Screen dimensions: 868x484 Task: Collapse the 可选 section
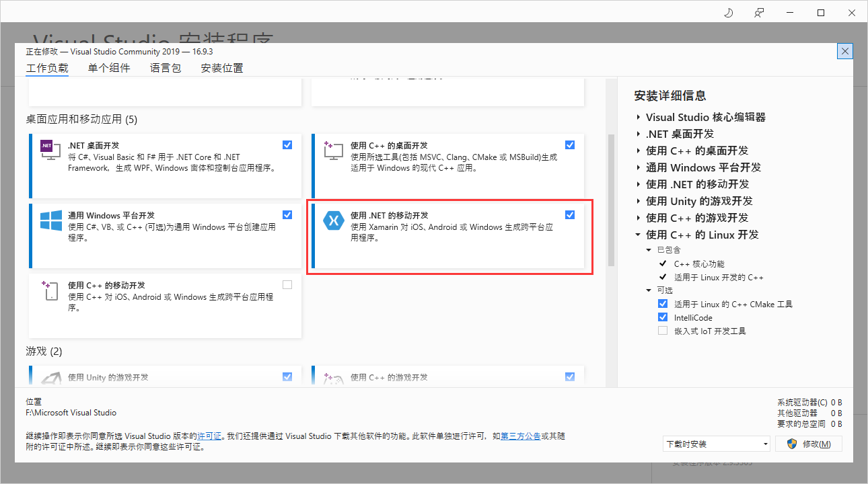pos(649,290)
